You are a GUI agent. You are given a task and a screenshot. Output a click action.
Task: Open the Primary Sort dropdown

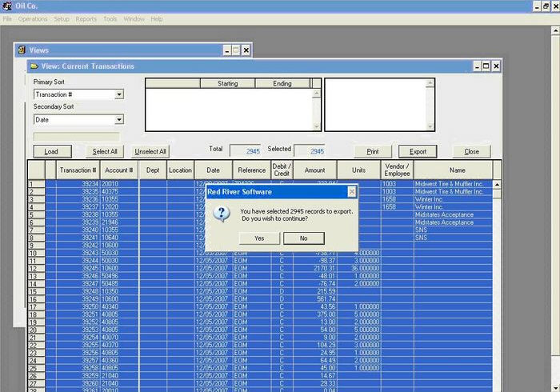pyautogui.click(x=119, y=94)
